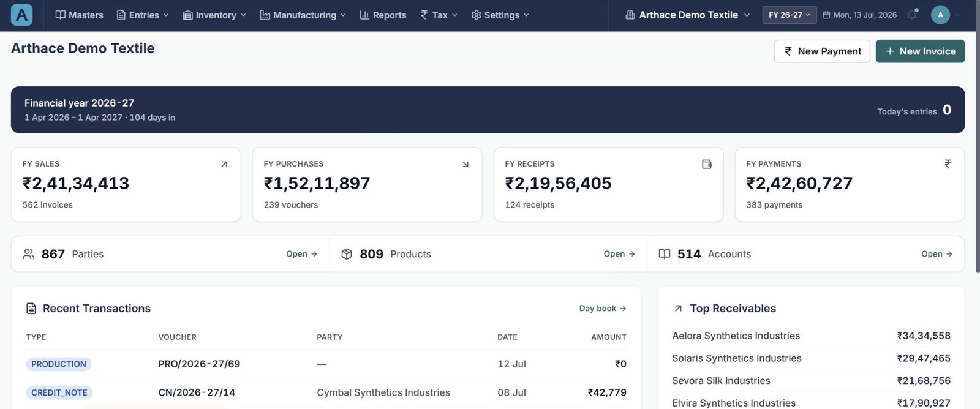
Task: Click the FY Receipts wallet icon
Action: click(707, 164)
